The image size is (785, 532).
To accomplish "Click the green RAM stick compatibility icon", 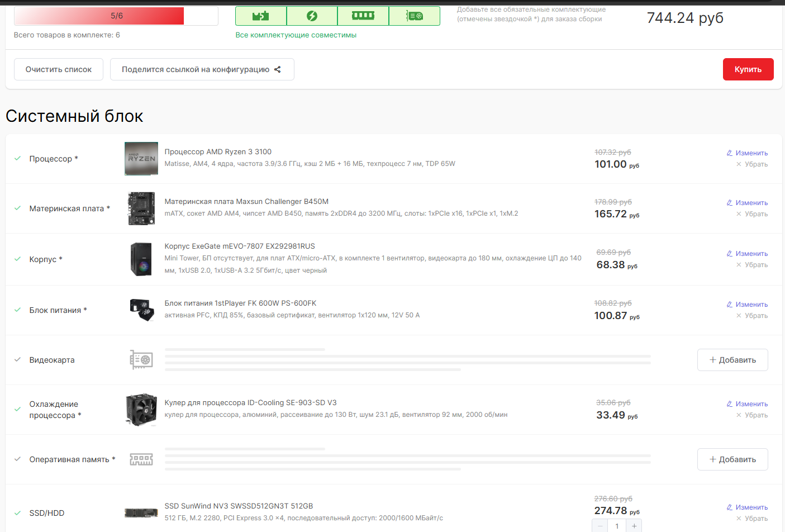I will point(363,16).
